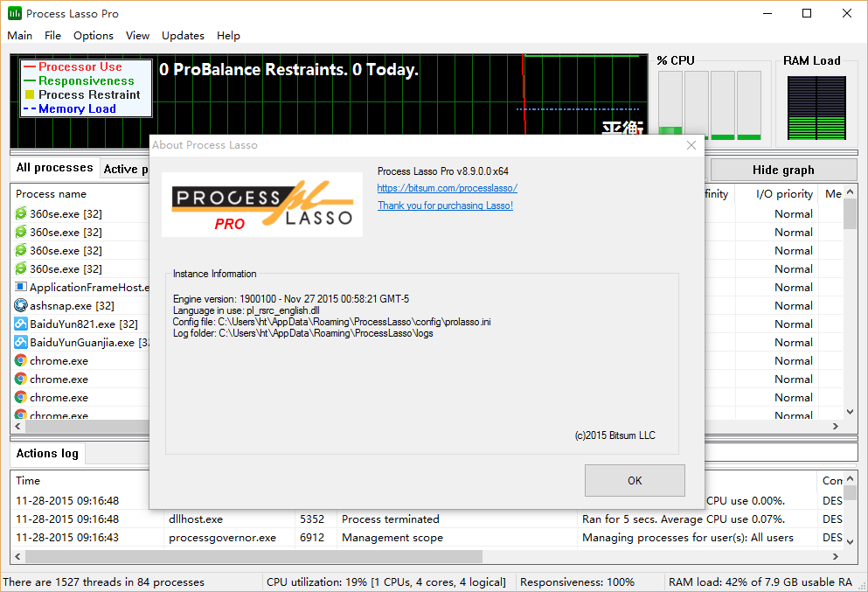The image size is (868, 592).
Task: Open the bitsum.com processlasso link
Action: click(447, 188)
